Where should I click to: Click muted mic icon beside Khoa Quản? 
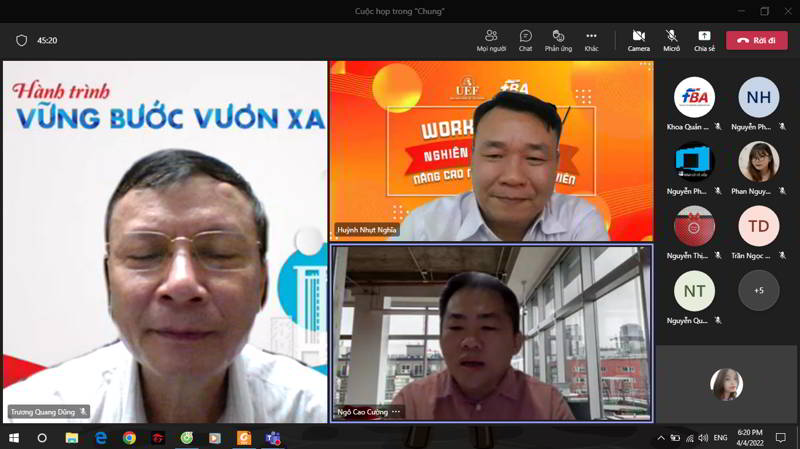tap(718, 127)
